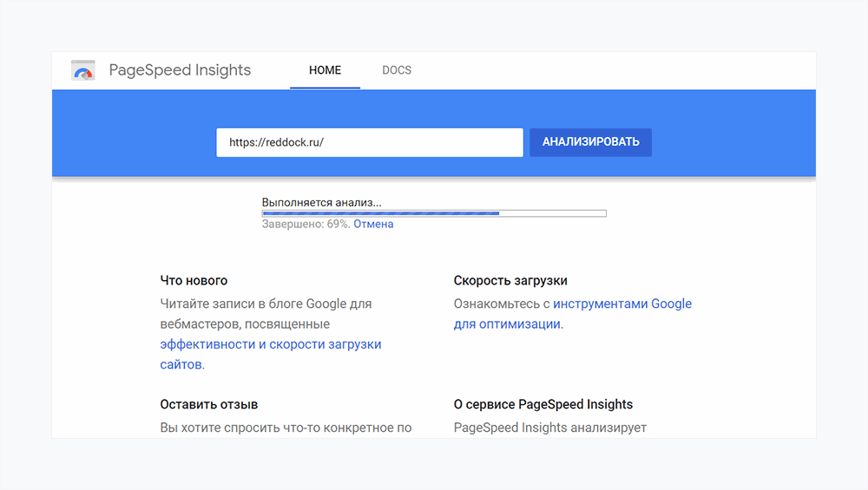Click the PageSpeed Insights анализирует paragraph text
This screenshot has width=868, height=490.
point(549,428)
